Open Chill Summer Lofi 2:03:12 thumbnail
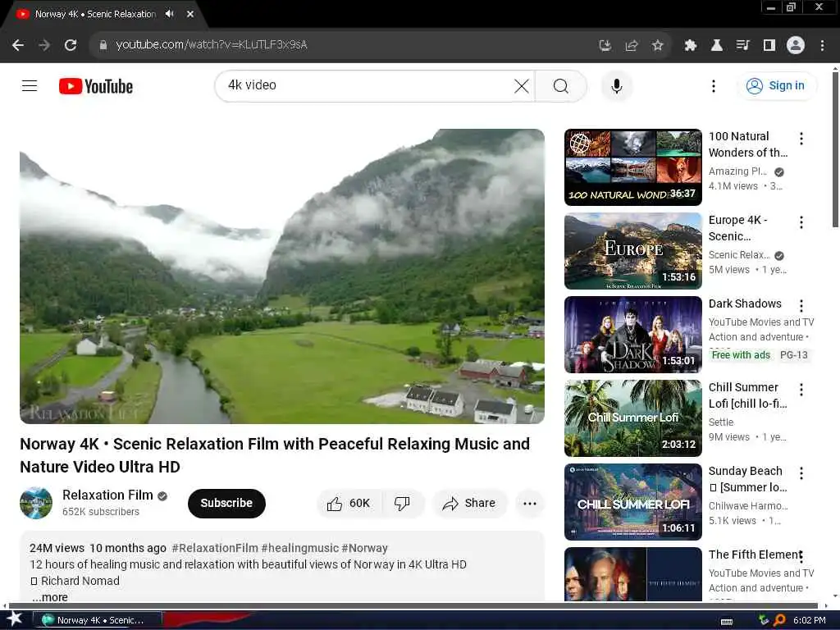Image resolution: width=840 pixels, height=630 pixels. [632, 418]
